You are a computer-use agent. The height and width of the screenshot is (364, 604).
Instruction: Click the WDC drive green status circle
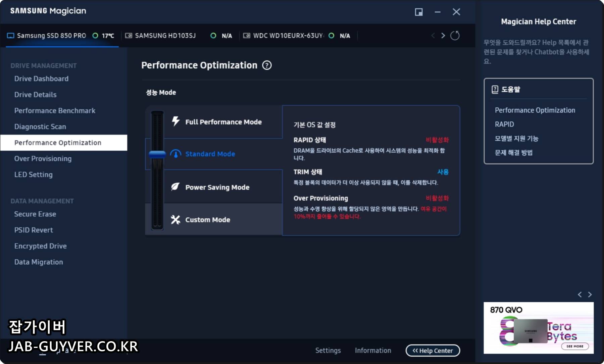coord(331,36)
